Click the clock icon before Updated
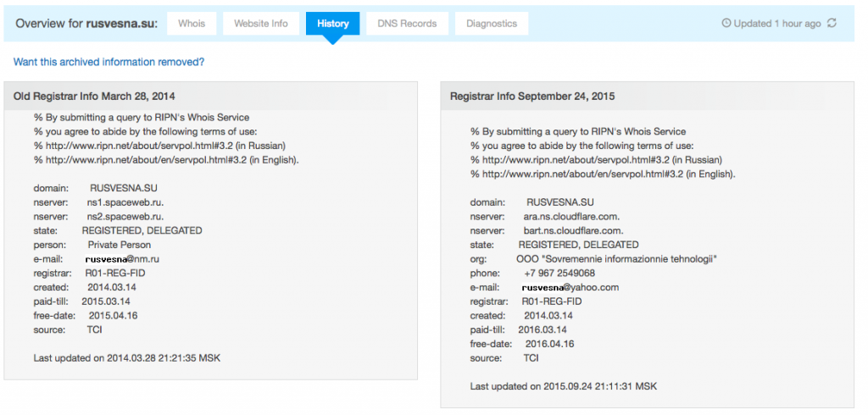Image resolution: width=868 pixels, height=415 pixels. click(x=726, y=24)
